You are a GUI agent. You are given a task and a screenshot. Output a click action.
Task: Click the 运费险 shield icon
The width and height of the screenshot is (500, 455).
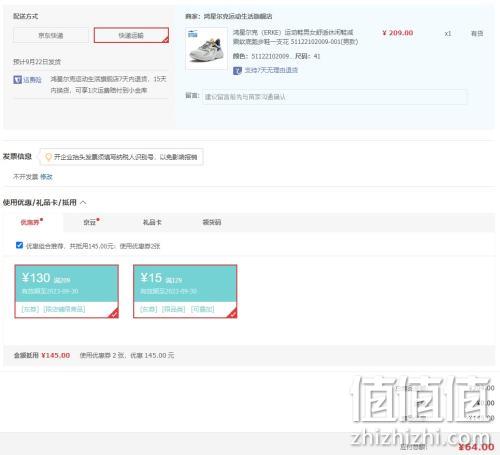[17, 80]
